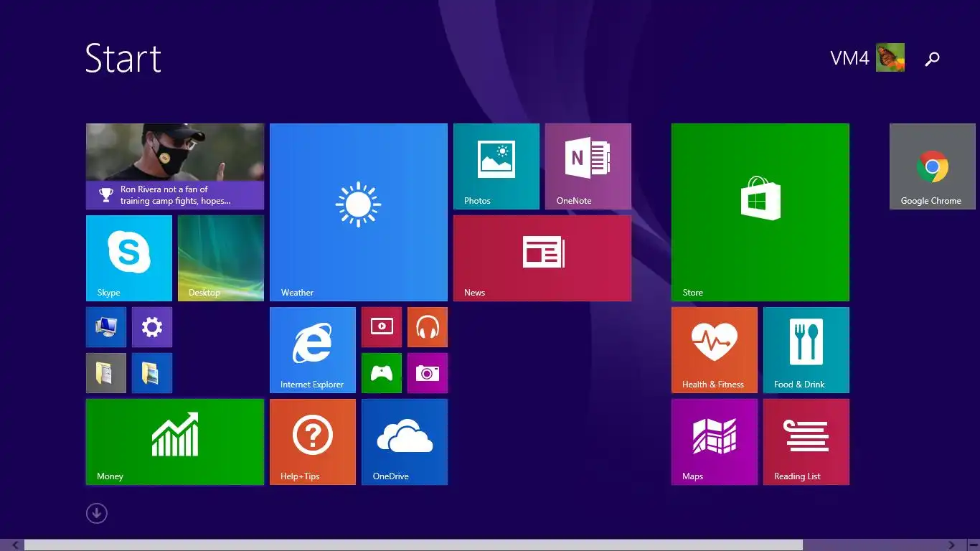Open the magenta Camera tile

tap(428, 373)
